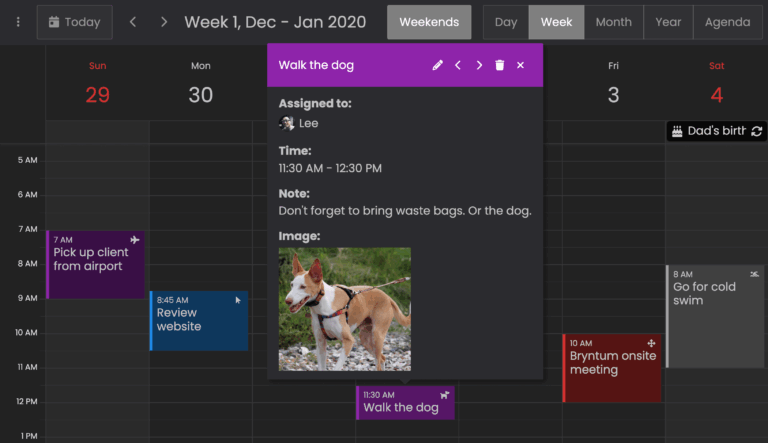Switch to Agenda view
Viewport: 768px width, 443px height.
pos(727,22)
